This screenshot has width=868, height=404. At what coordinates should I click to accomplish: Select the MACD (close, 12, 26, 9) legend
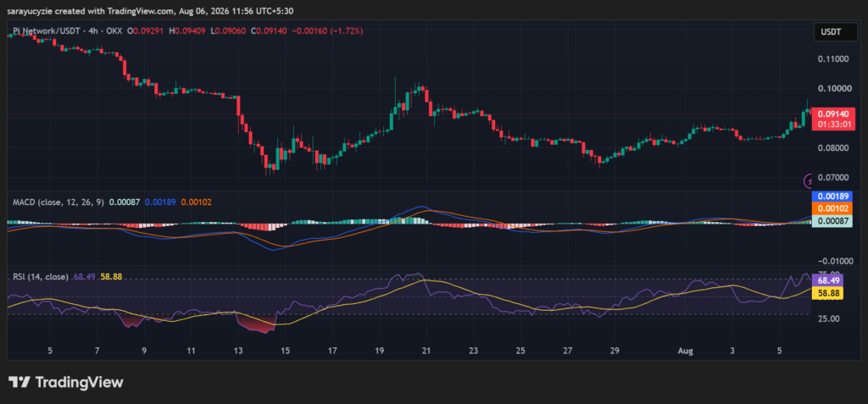pyautogui.click(x=58, y=202)
